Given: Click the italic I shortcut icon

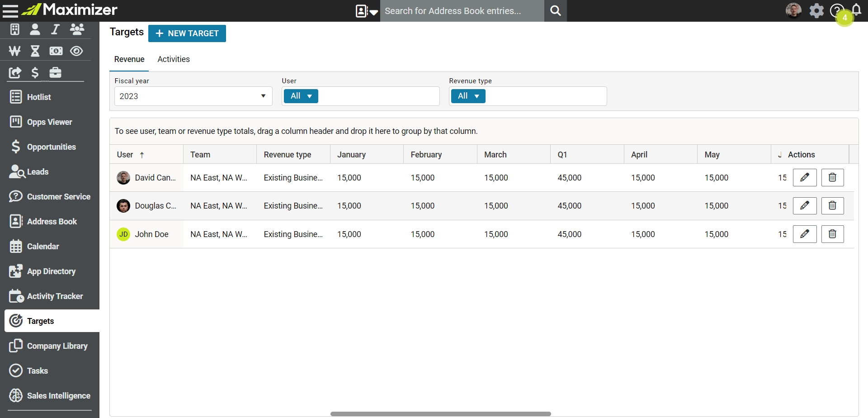Looking at the screenshot, I should [x=55, y=29].
